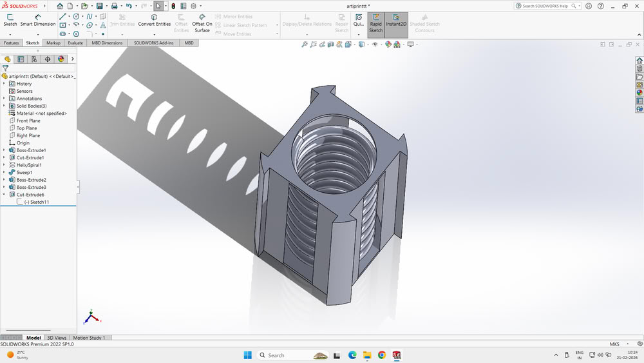Expand the Boss-Extrude1 feature
The width and height of the screenshot is (644, 363).
pos(4,150)
